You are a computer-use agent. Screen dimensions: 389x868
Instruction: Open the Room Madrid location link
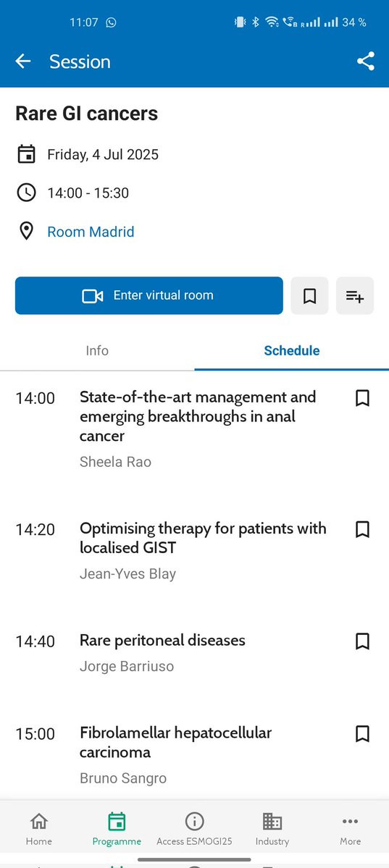pyautogui.click(x=91, y=232)
